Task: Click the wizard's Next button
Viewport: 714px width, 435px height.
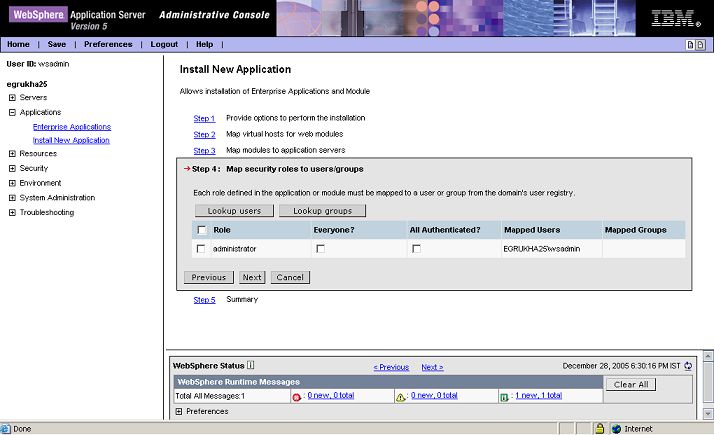Action: 252,277
